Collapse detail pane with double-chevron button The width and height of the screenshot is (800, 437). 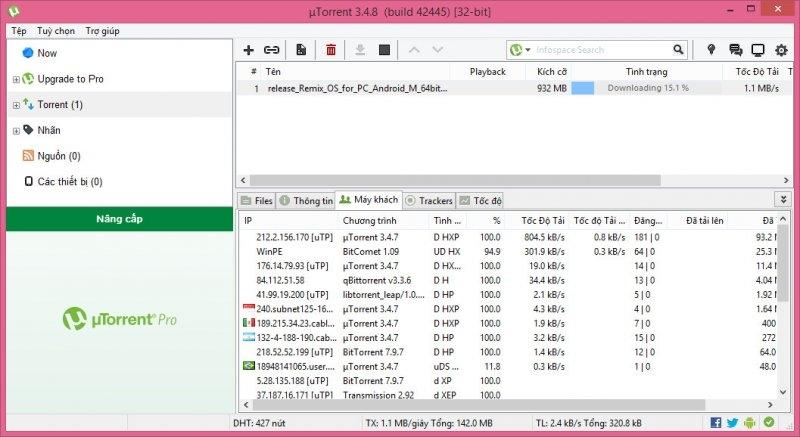pos(782,200)
